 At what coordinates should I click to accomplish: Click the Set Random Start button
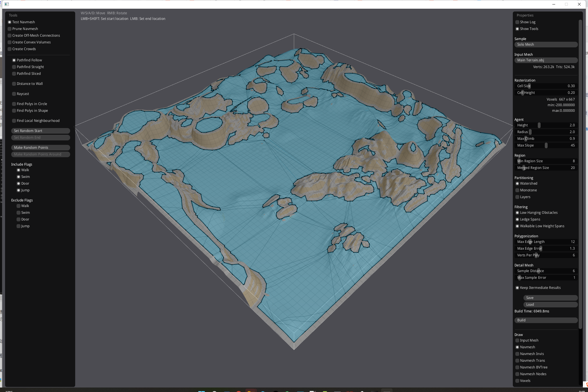click(x=41, y=131)
